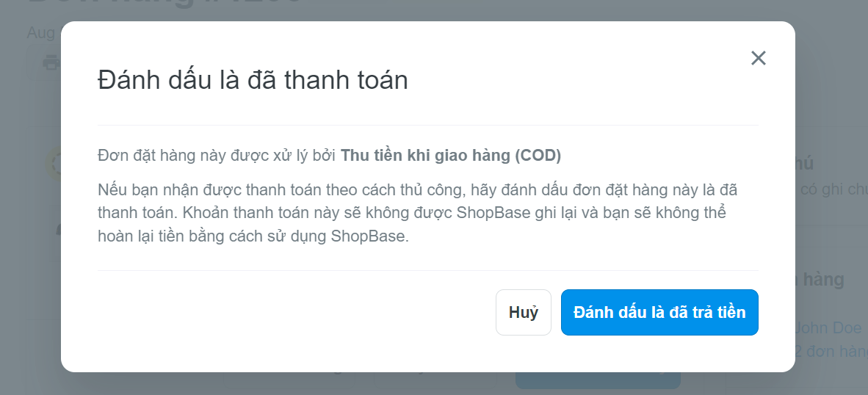Click the line starting Đơn đặt hàng này
Screen dimensions: 868x395
[x=330, y=156]
